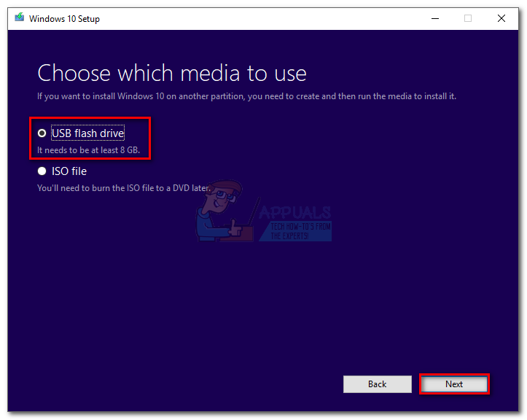The image size is (527, 420).
Task: Click the 'Choose which media to use' heading
Action: (172, 73)
